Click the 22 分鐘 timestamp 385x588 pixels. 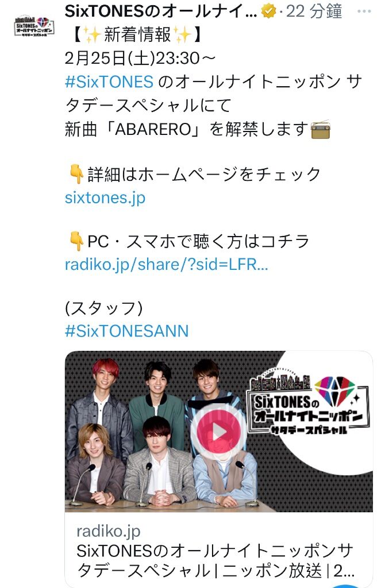point(314,11)
